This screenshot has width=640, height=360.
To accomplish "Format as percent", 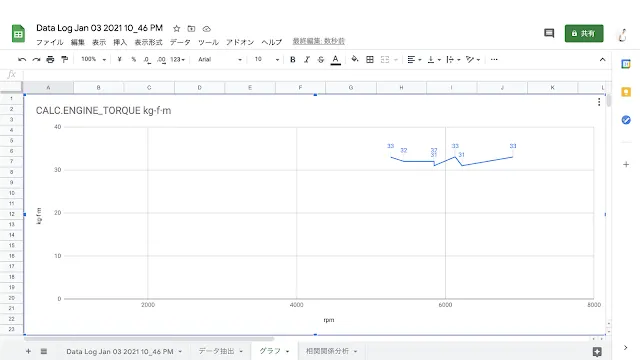I will point(133,60).
